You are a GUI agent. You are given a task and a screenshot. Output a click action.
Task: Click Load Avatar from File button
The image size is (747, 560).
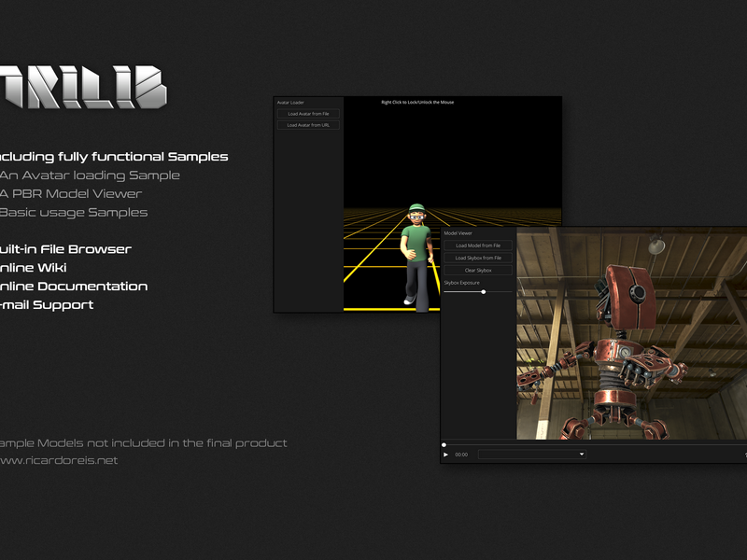[308, 114]
